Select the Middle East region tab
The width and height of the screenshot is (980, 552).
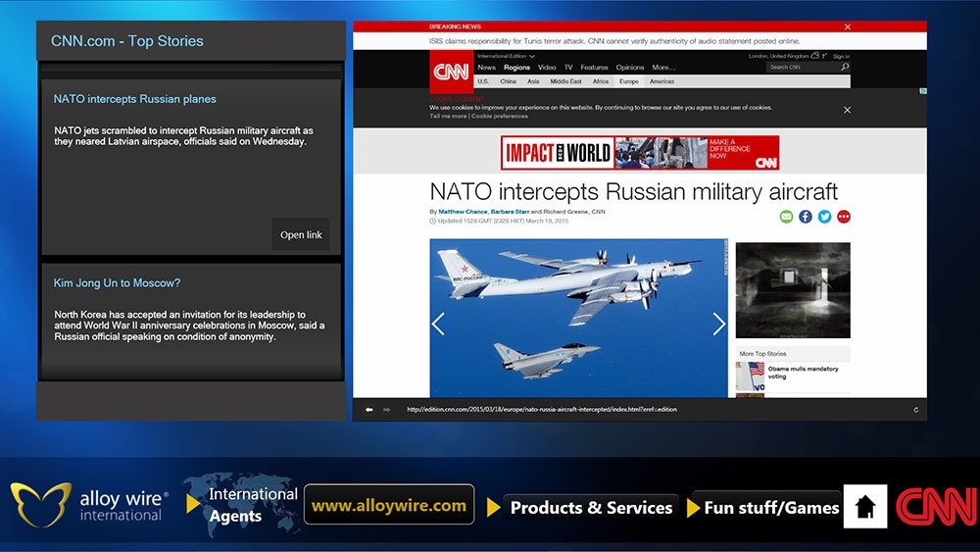pyautogui.click(x=565, y=81)
